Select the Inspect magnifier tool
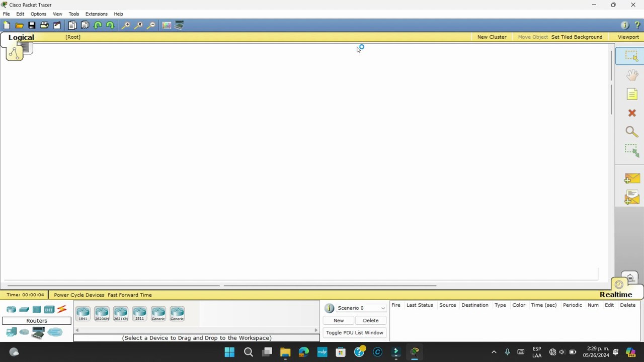Image resolution: width=644 pixels, height=362 pixels. point(632,132)
